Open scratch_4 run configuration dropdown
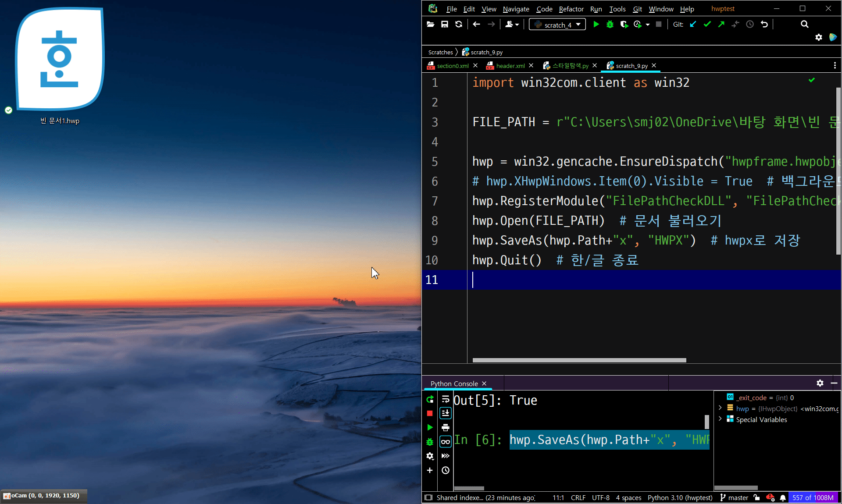842x504 pixels. point(557,25)
